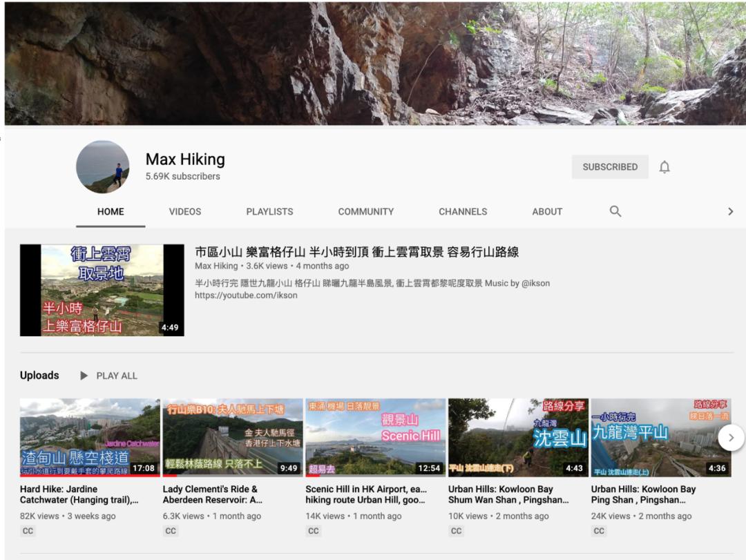This screenshot has height=560, width=746.
Task: Open the Hard Hike: Jardine Catchwater title
Action: point(79,494)
